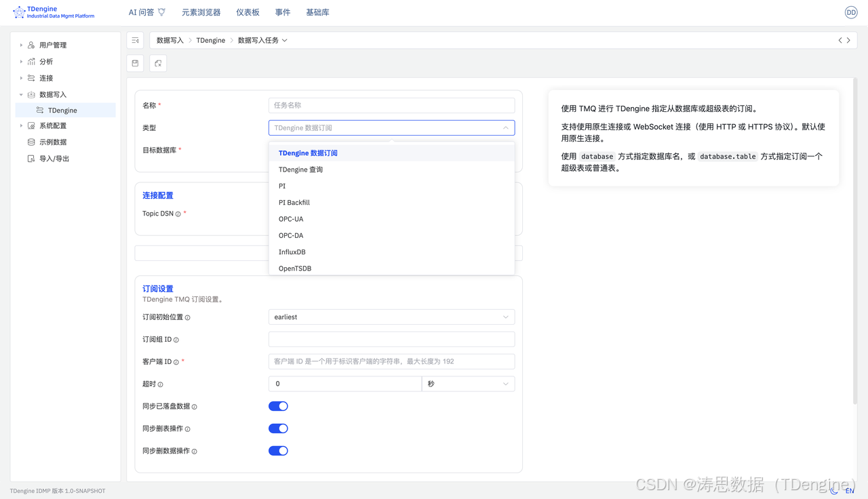Switch language to EN
This screenshot has width=868, height=499.
pyautogui.click(x=850, y=490)
